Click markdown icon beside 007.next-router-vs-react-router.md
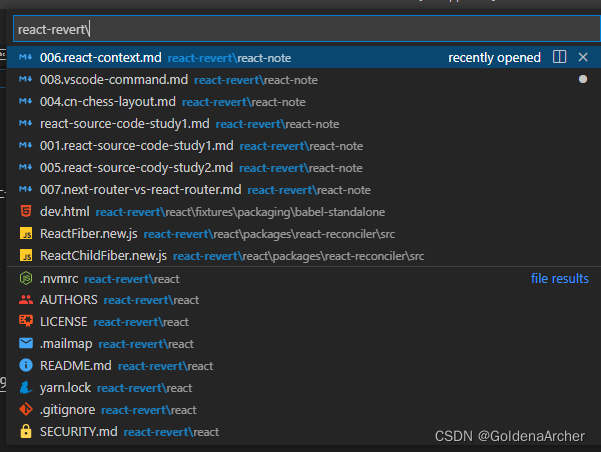Screen dimensions: 601x452 26,189
